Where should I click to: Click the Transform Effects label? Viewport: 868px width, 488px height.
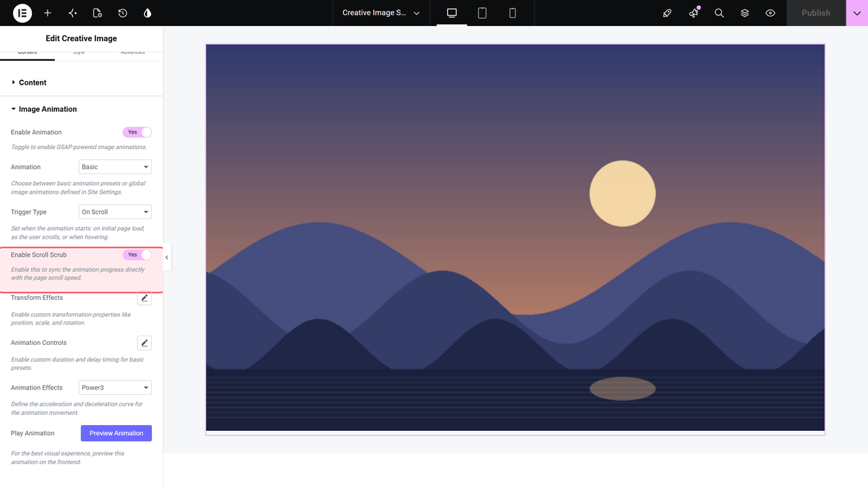tap(37, 298)
